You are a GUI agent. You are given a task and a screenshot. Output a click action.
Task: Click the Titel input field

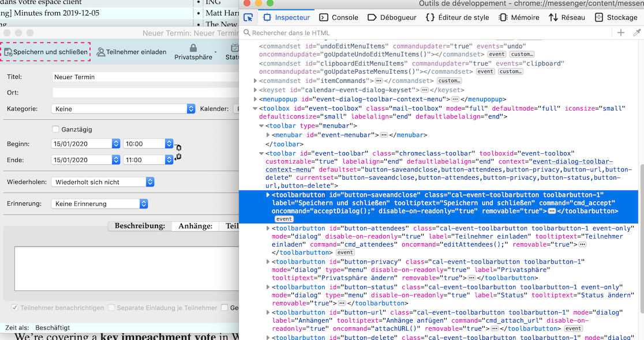144,77
